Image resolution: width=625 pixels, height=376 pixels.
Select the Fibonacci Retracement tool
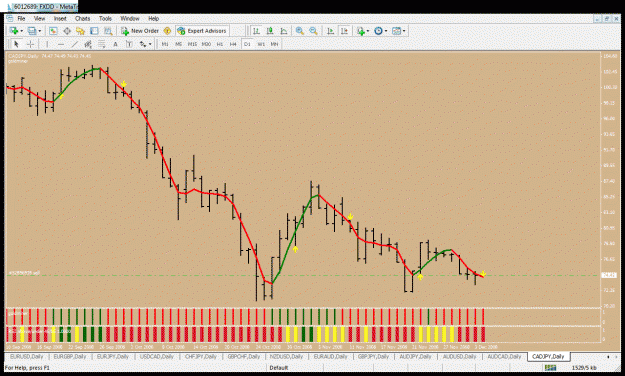102,44
